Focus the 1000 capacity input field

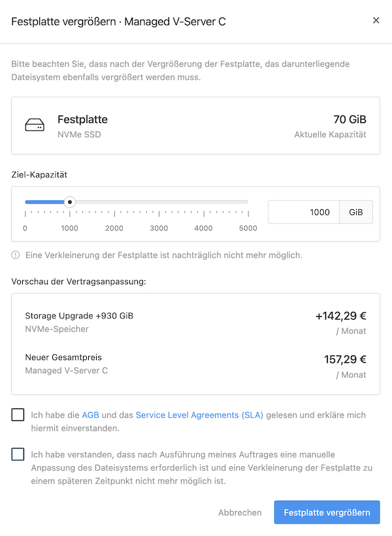[304, 212]
